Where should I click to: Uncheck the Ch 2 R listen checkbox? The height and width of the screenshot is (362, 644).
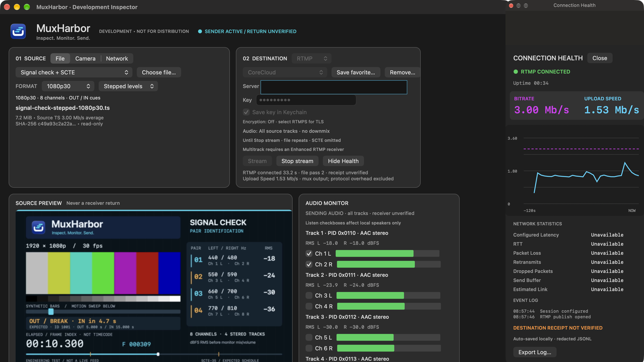click(309, 264)
